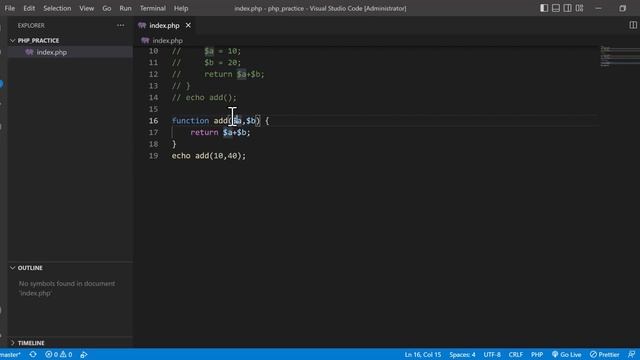Toggle secondary side bar layout icon

click(x=568, y=8)
